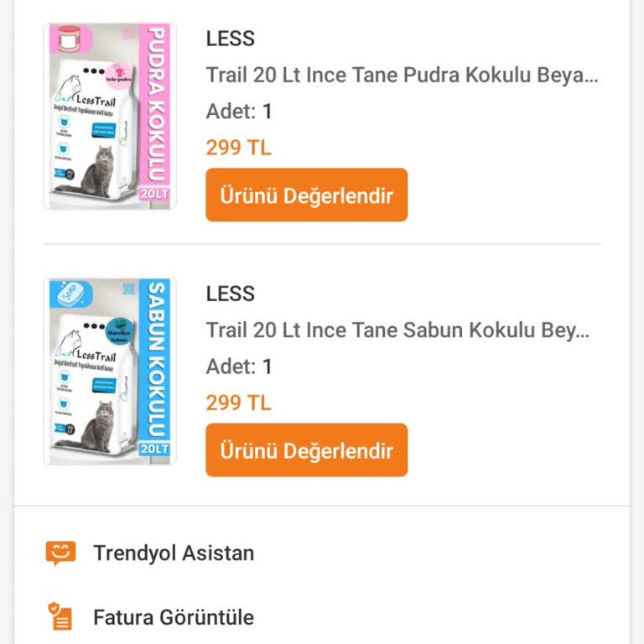
Task: Open the Trendyol Asistan menu entry
Action: (x=173, y=553)
